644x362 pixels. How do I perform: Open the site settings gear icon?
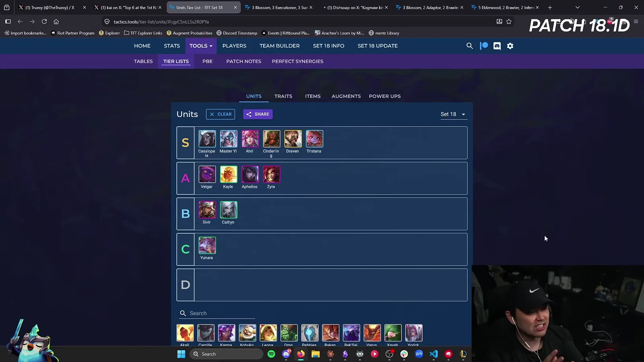pyautogui.click(x=510, y=46)
